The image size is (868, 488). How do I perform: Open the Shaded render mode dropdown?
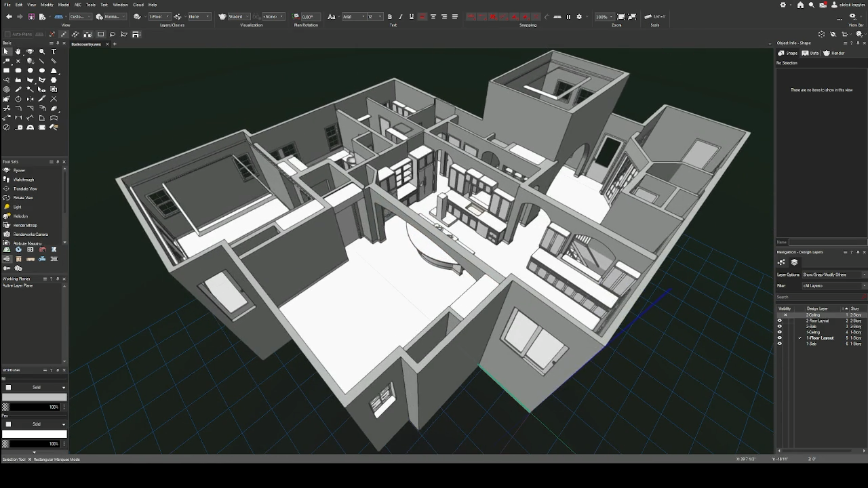[247, 17]
